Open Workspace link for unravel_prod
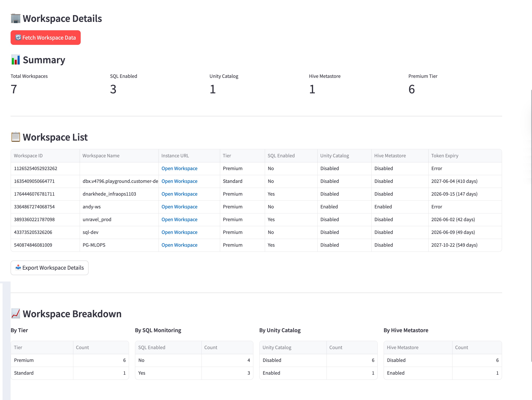The height and width of the screenshot is (400, 532). [179, 219]
